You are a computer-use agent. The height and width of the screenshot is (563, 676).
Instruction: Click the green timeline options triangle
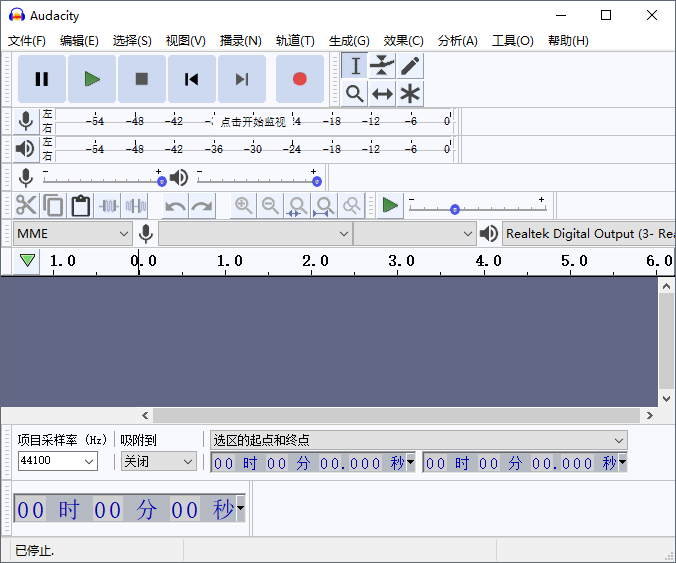point(27,261)
